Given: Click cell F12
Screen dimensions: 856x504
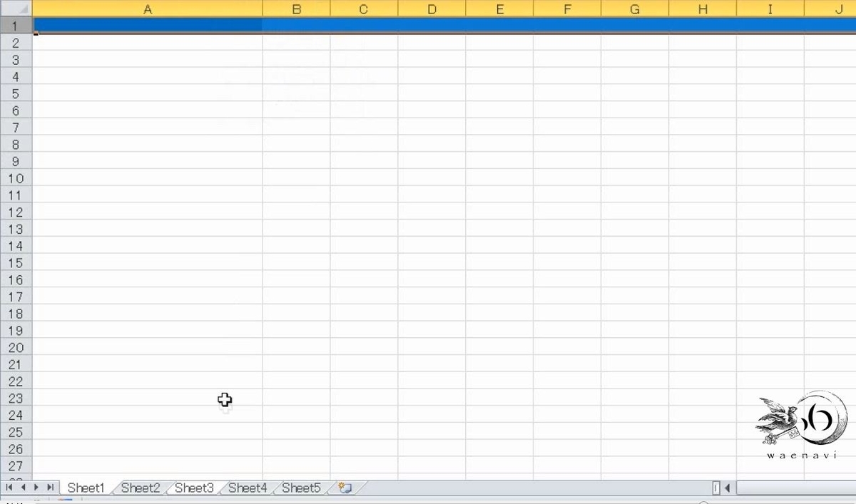Looking at the screenshot, I should pos(567,212).
